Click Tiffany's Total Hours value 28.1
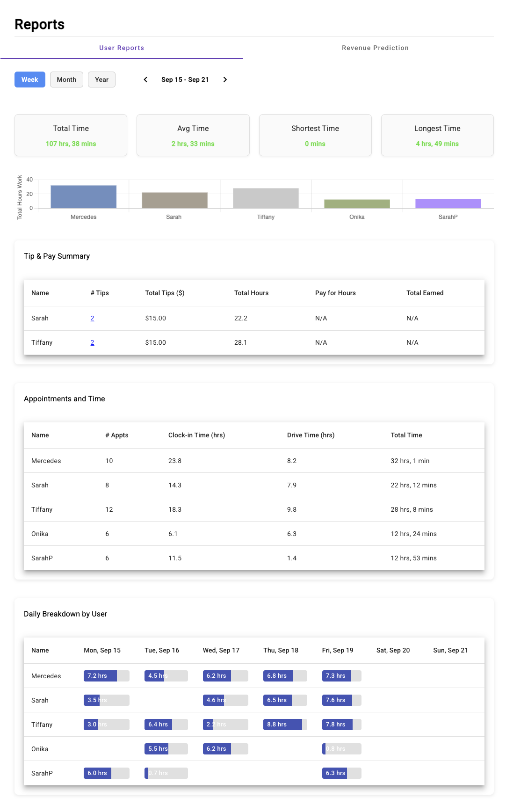Viewport: 506px width, 812px height. (240, 342)
